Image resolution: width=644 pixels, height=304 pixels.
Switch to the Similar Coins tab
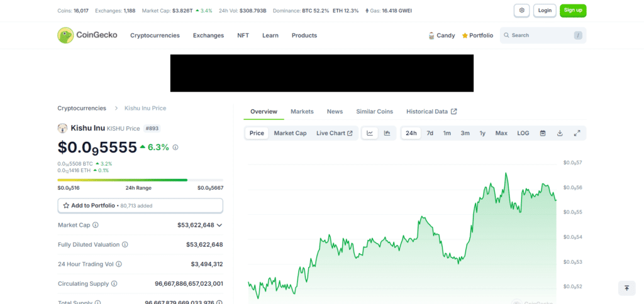click(375, 111)
